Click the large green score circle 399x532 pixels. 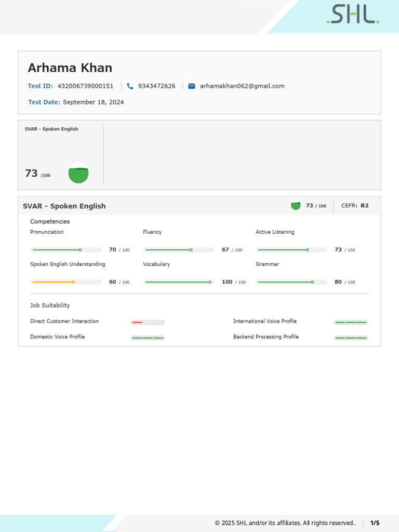pyautogui.click(x=78, y=174)
